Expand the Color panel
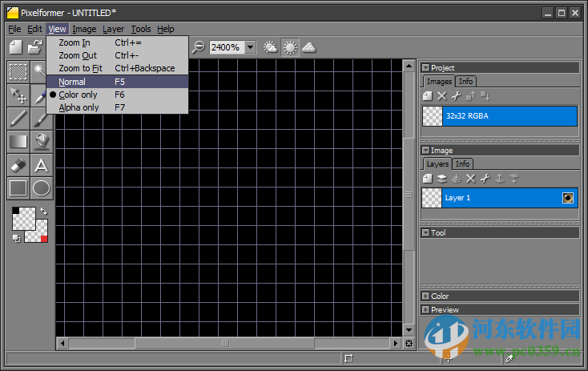 [425, 296]
